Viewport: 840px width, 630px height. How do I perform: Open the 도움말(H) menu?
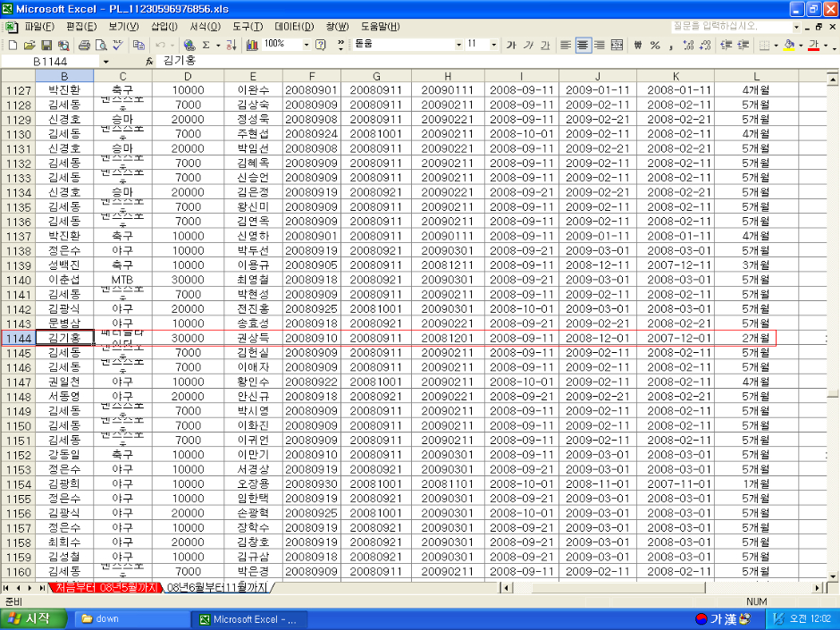pos(380,26)
